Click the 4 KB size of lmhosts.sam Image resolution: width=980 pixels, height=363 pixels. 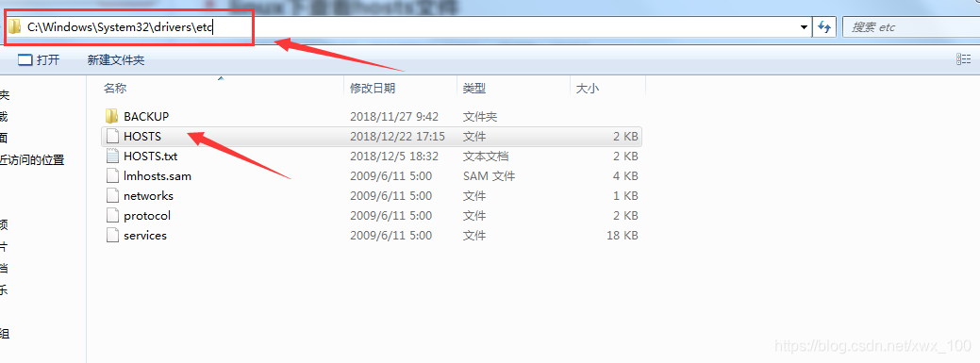tap(625, 176)
